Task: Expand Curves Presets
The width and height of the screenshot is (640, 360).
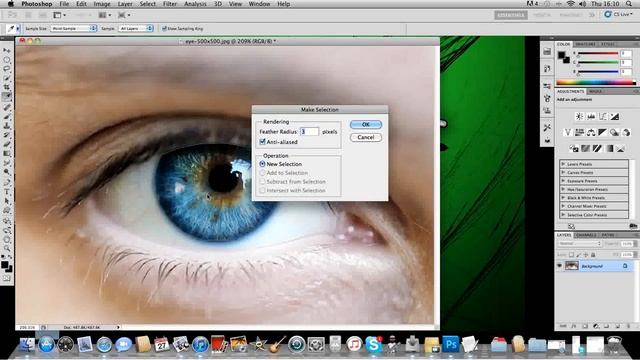Action: tap(563, 172)
